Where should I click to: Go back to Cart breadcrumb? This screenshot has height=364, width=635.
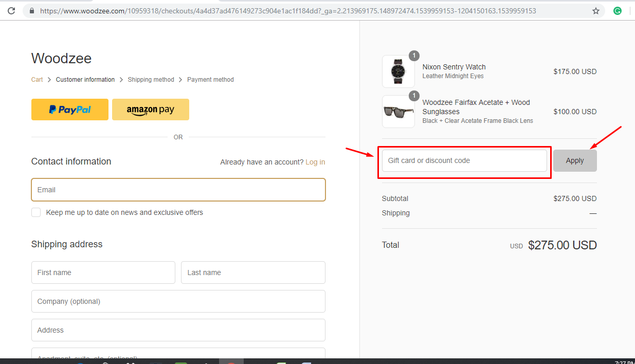point(37,80)
